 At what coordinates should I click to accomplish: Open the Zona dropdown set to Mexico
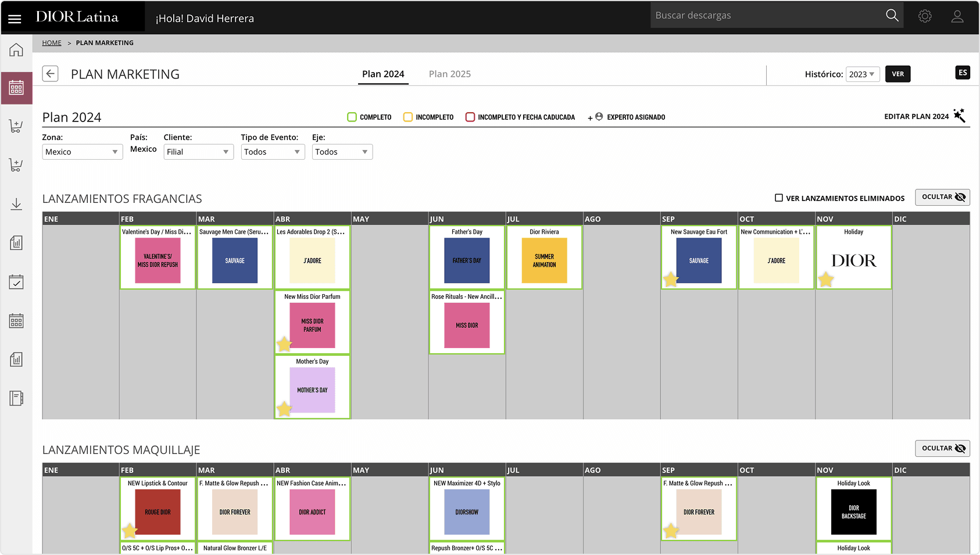(x=82, y=152)
